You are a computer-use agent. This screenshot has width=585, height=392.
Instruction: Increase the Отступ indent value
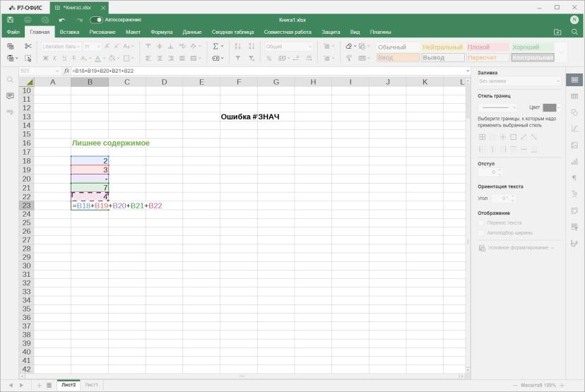click(x=500, y=170)
